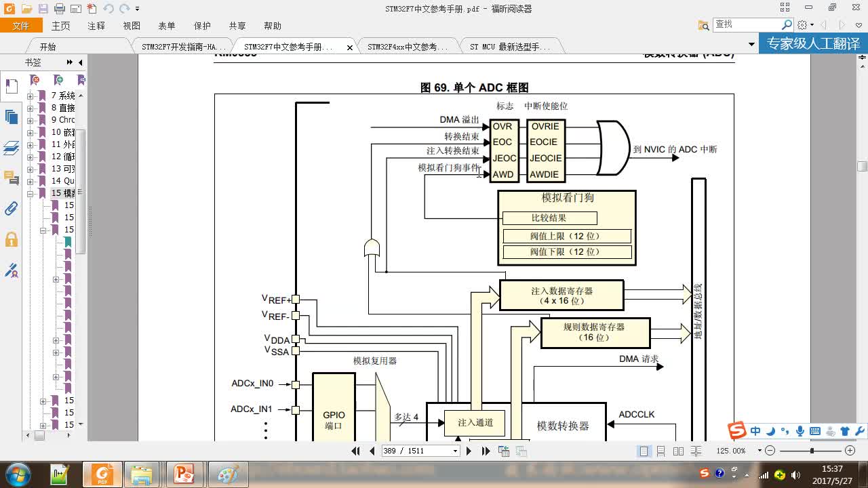
Task: Open the document tab list dropdown arrow
Action: (751, 45)
